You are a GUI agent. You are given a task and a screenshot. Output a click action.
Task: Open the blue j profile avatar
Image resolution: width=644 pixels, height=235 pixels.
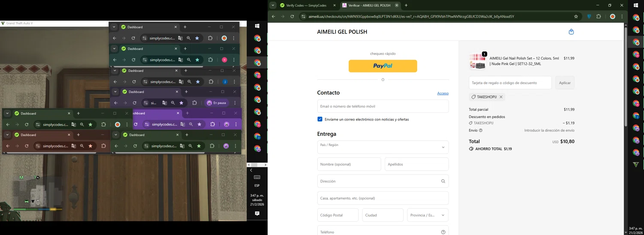(225, 82)
